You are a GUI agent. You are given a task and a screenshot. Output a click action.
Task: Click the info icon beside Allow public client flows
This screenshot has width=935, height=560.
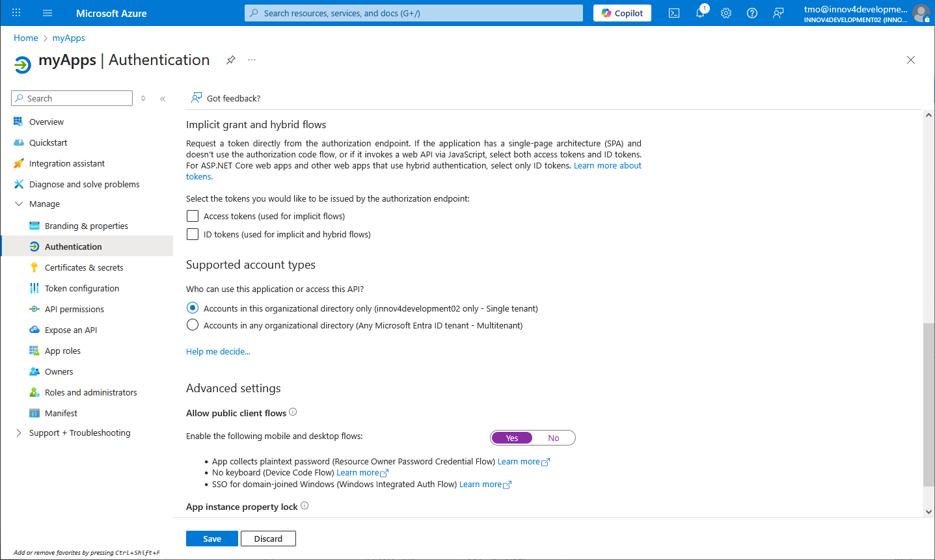click(x=293, y=412)
